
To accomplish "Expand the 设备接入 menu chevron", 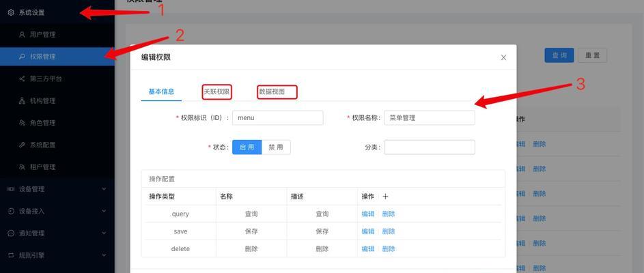I will point(104,211).
